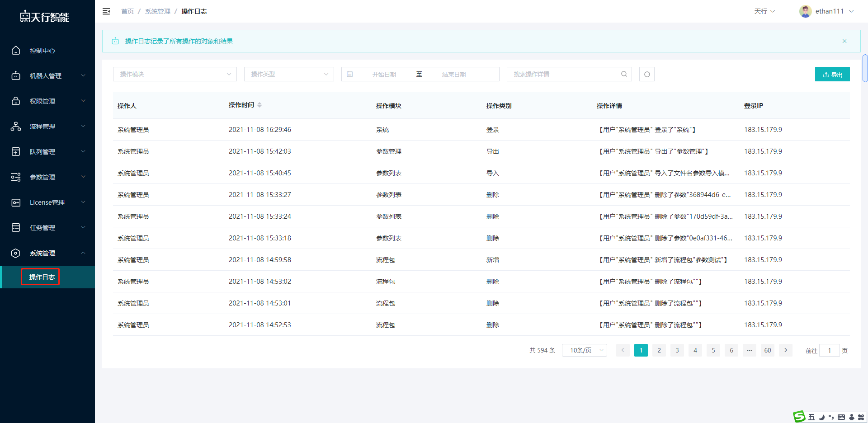Open the 操作模块 dropdown
The width and height of the screenshot is (868, 423).
point(175,74)
